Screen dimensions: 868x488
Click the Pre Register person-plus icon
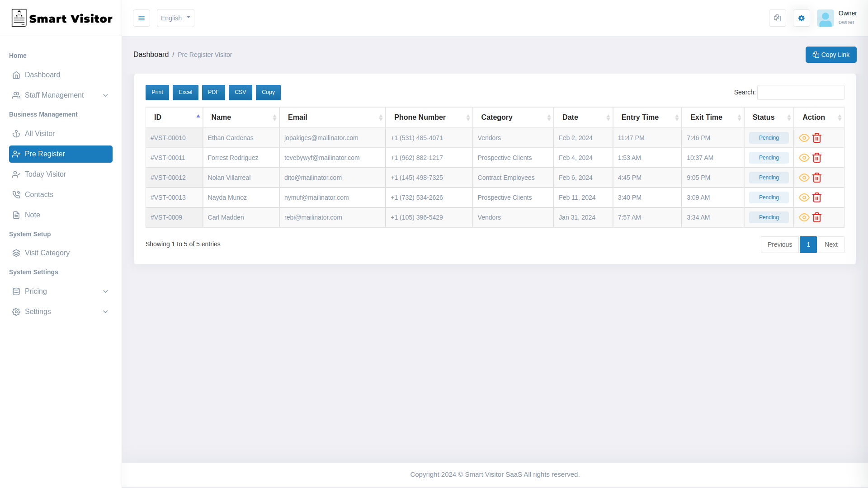point(16,154)
